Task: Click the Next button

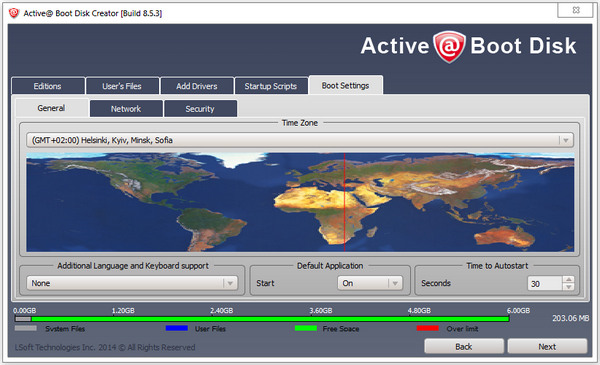Action: 547,347
